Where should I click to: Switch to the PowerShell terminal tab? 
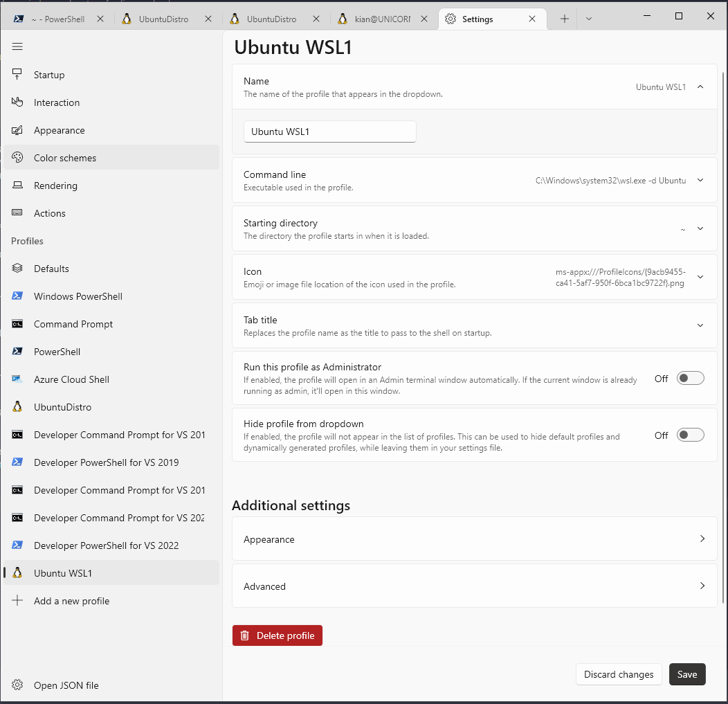[x=55, y=19]
